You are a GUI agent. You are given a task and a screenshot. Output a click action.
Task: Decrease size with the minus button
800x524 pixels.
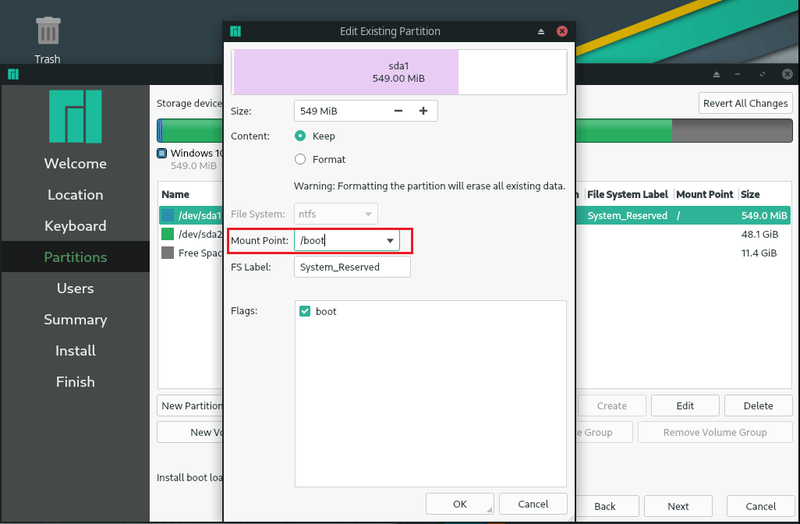point(398,111)
